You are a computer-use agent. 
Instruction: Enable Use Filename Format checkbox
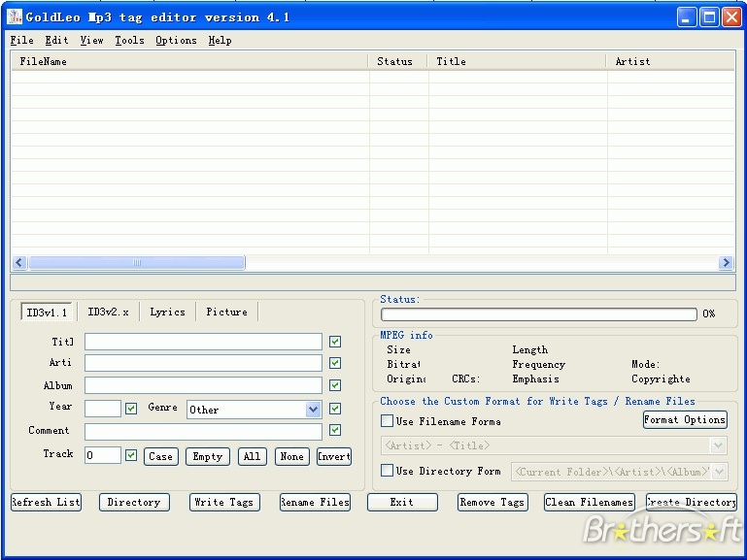click(387, 421)
